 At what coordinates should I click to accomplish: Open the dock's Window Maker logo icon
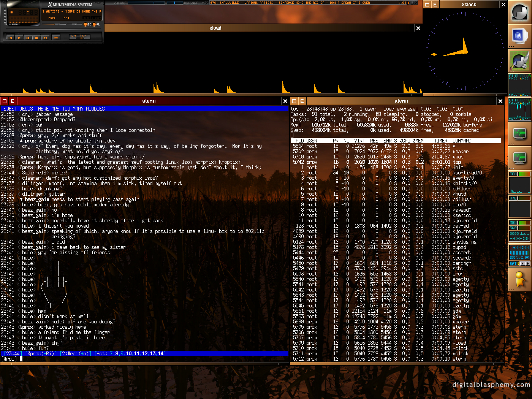[x=519, y=12]
